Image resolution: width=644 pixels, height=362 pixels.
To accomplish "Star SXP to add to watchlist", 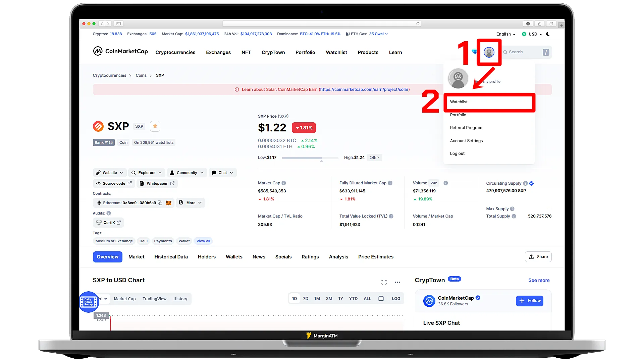I will 155,126.
